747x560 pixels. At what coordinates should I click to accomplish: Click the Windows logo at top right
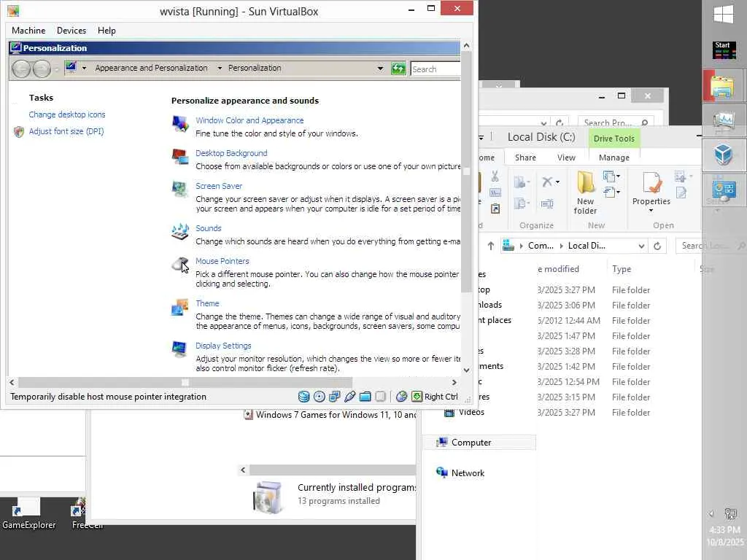[x=724, y=14]
